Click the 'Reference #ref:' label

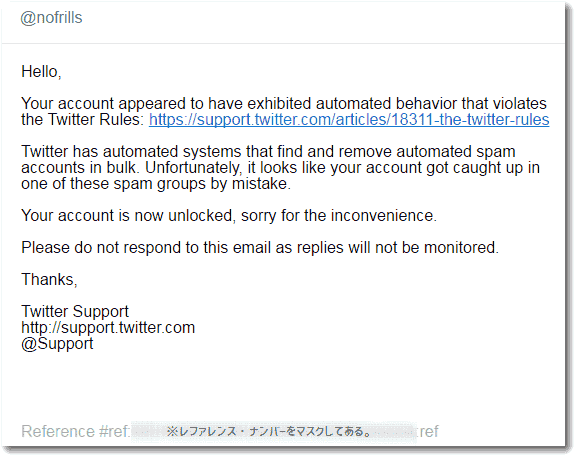point(76,432)
